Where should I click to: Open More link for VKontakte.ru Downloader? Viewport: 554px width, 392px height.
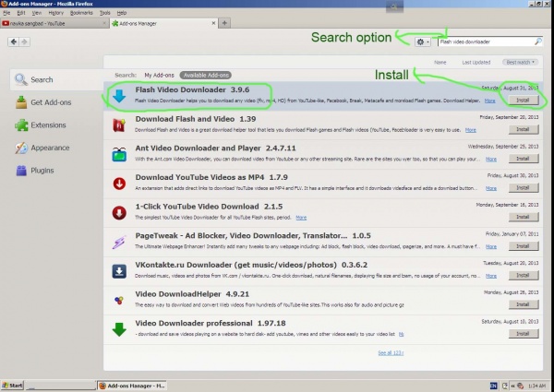point(491,276)
